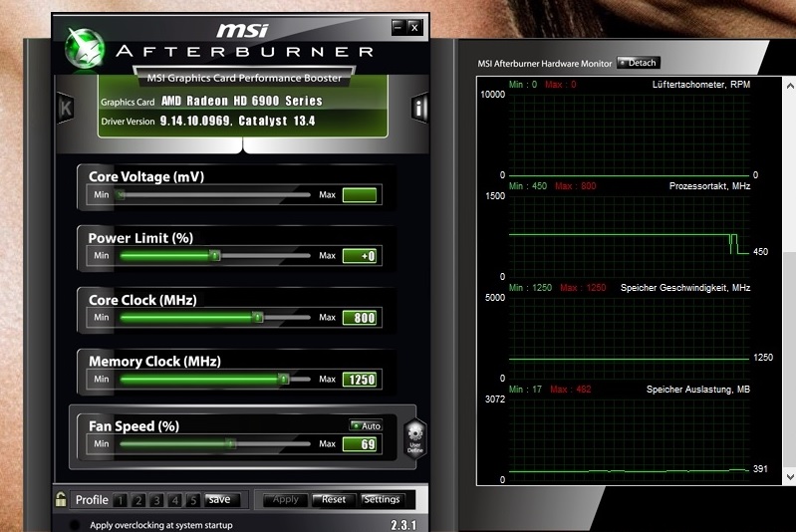Image resolution: width=796 pixels, height=532 pixels.
Task: Click the Core Voltage value field
Action: (360, 195)
